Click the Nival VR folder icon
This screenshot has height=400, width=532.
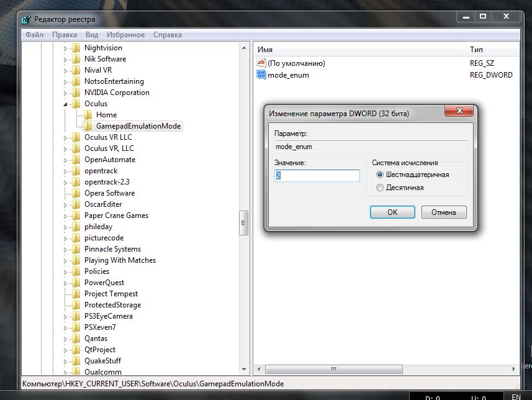[77, 70]
